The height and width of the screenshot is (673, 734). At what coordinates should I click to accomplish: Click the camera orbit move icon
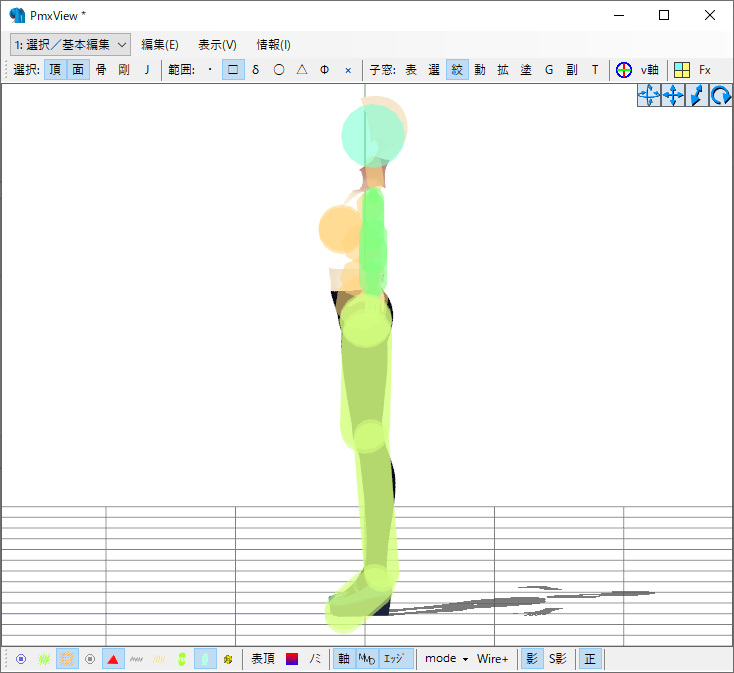(x=649, y=95)
